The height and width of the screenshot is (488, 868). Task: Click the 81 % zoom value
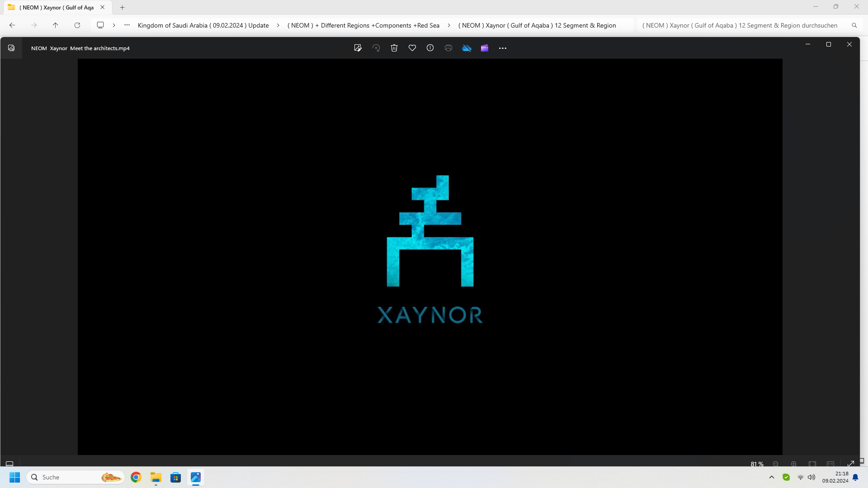coord(757,464)
